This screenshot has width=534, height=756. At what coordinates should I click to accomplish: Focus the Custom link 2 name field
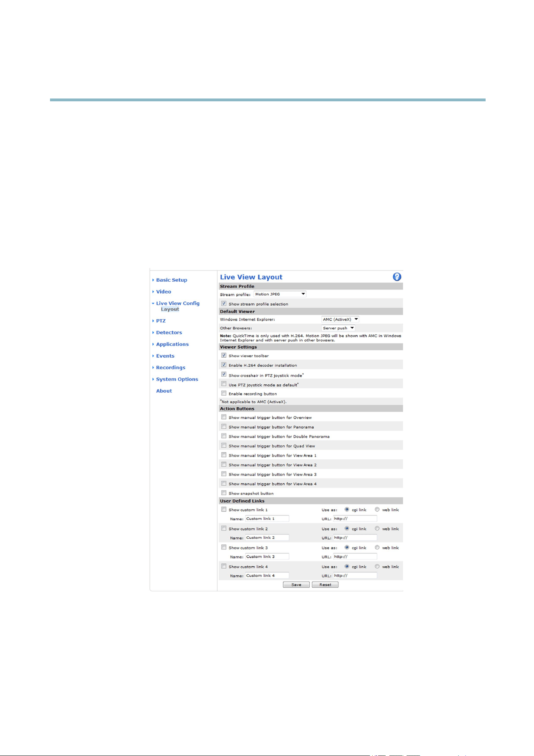pos(267,538)
